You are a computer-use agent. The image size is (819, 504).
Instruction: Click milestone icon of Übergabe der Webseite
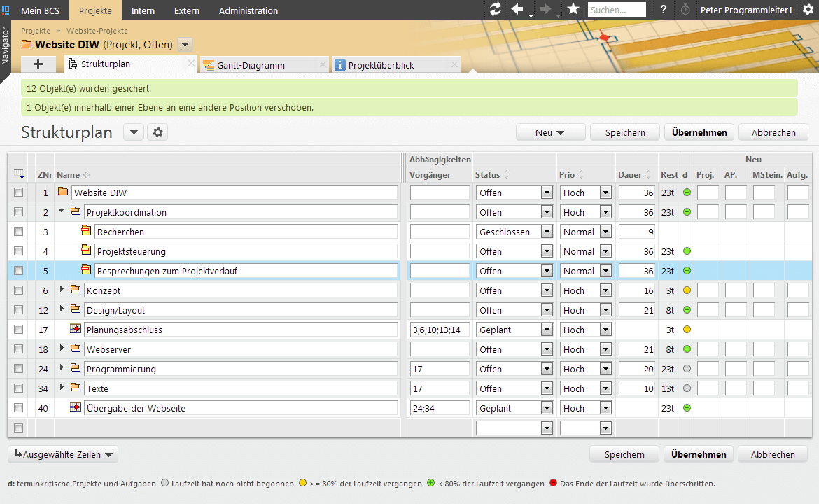click(76, 407)
